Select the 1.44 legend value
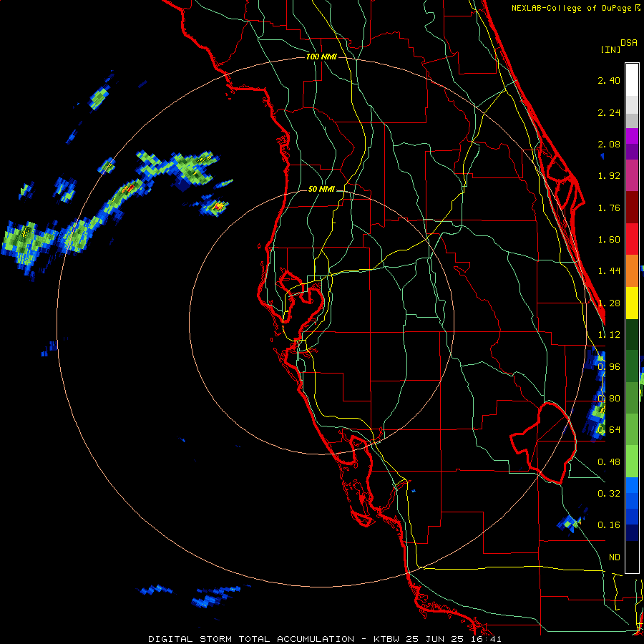The image size is (644, 644). [609, 271]
